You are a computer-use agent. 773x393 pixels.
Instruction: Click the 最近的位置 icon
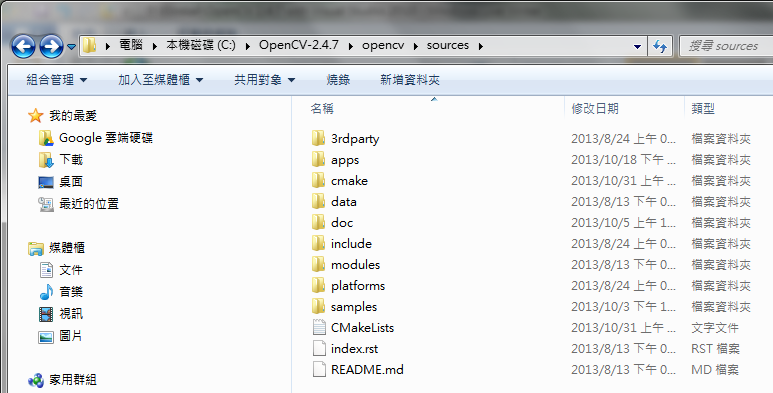(x=45, y=204)
